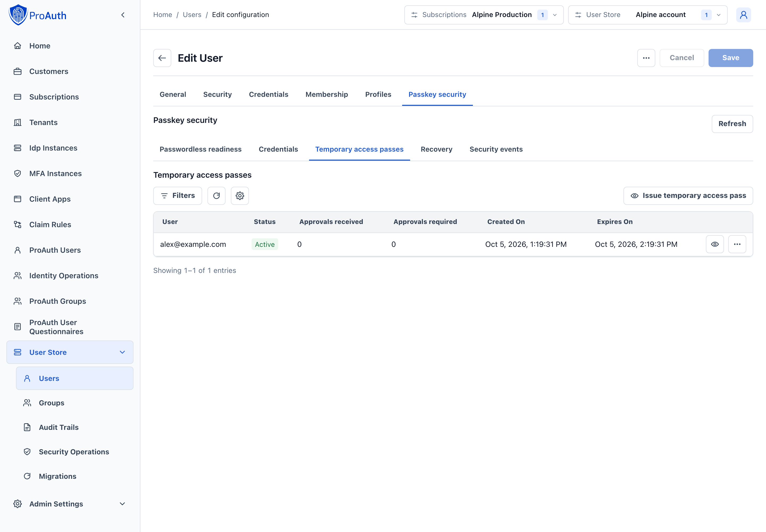The height and width of the screenshot is (532, 766).
Task: Open Identity Operations
Action: [x=70, y=276]
